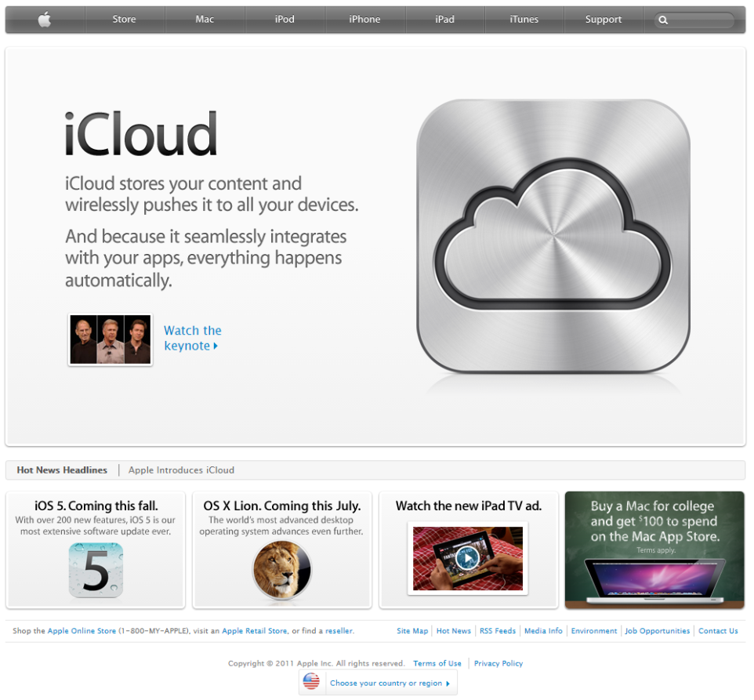Play the iPad TV ad video

click(467, 558)
